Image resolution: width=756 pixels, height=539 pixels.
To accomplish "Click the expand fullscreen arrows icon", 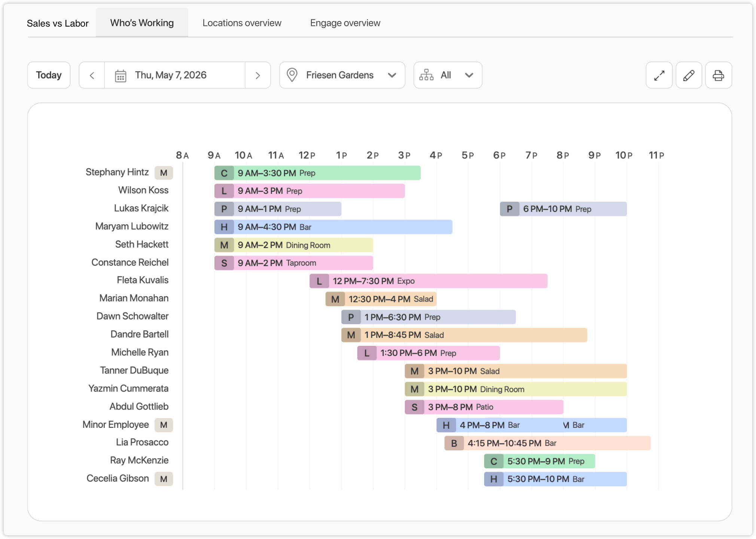I will coord(659,75).
